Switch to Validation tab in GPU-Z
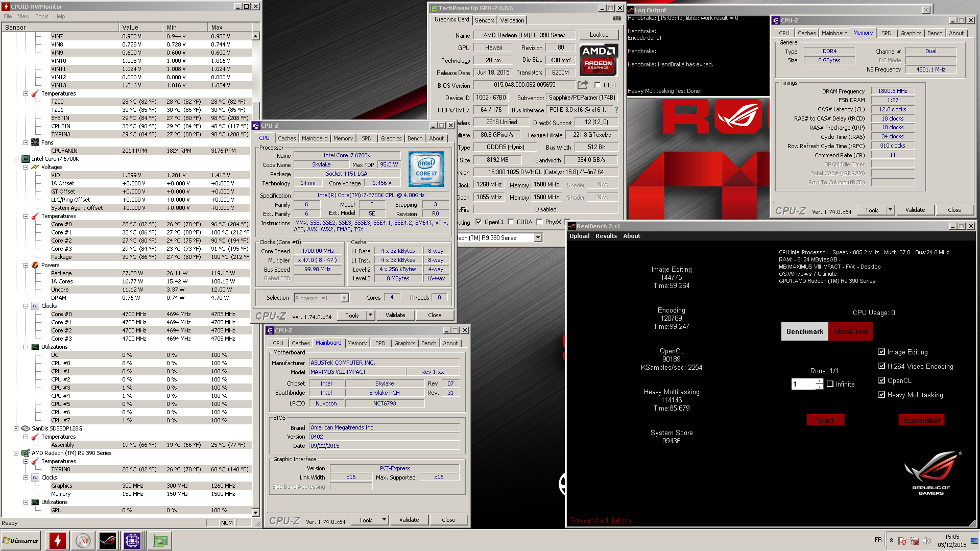980x551 pixels. point(512,20)
